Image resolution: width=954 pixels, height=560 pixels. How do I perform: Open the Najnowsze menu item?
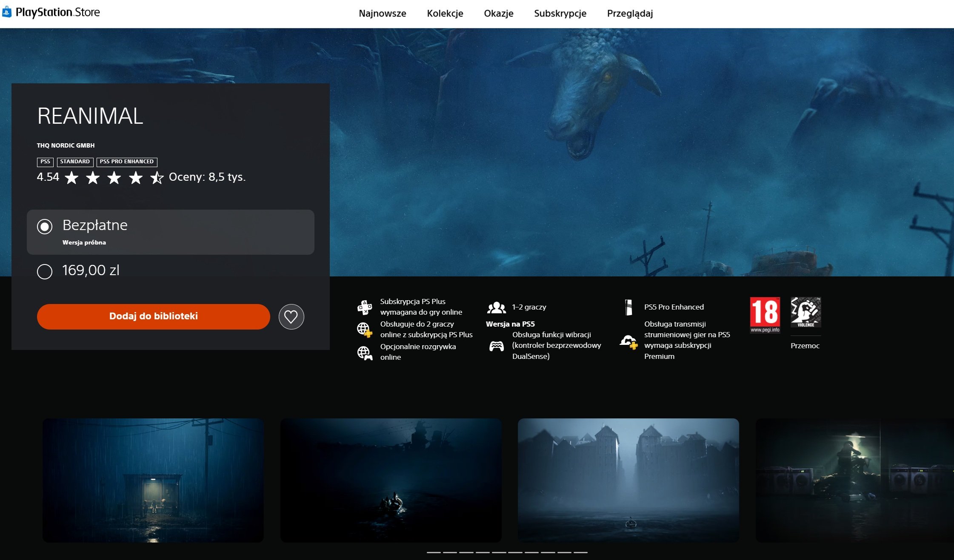coord(382,13)
